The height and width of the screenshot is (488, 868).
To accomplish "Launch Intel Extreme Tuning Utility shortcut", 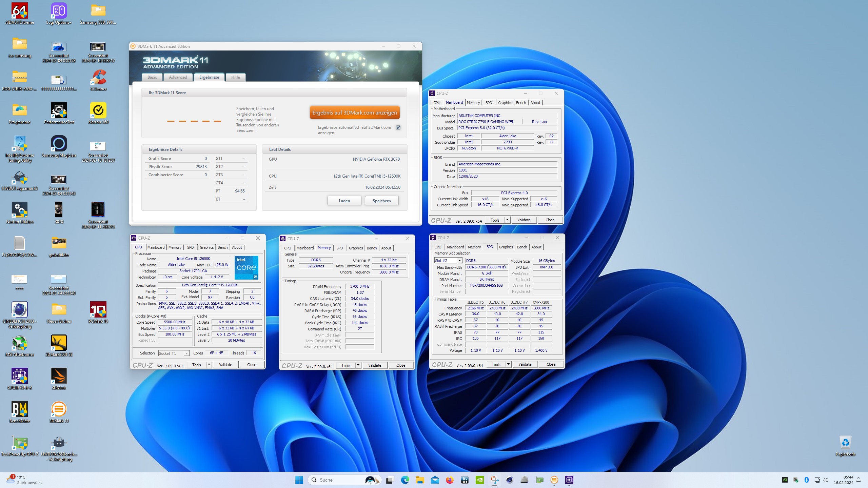I will tap(20, 149).
